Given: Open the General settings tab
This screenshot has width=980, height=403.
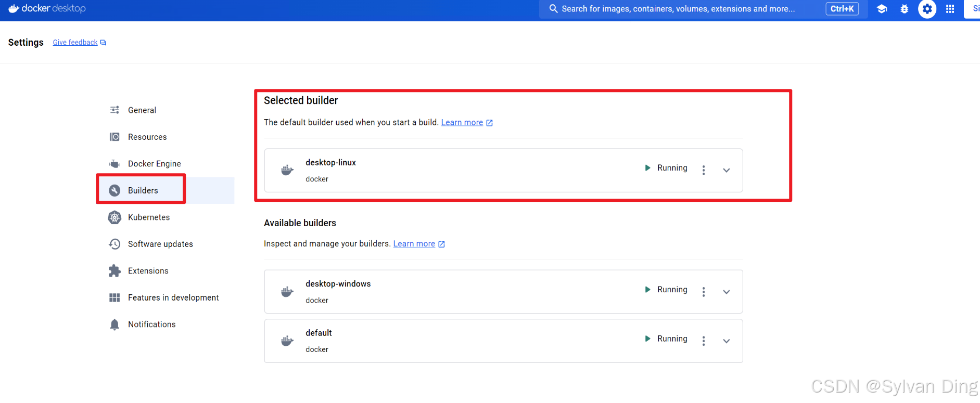Looking at the screenshot, I should (166, 110).
